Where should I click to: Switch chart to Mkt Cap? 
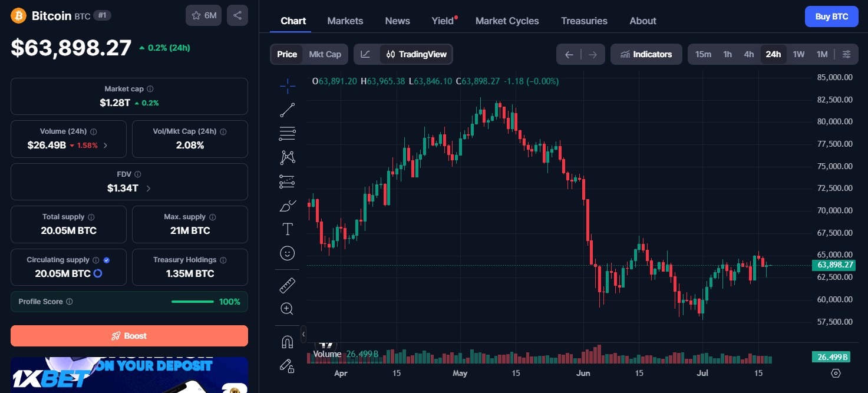[325, 54]
